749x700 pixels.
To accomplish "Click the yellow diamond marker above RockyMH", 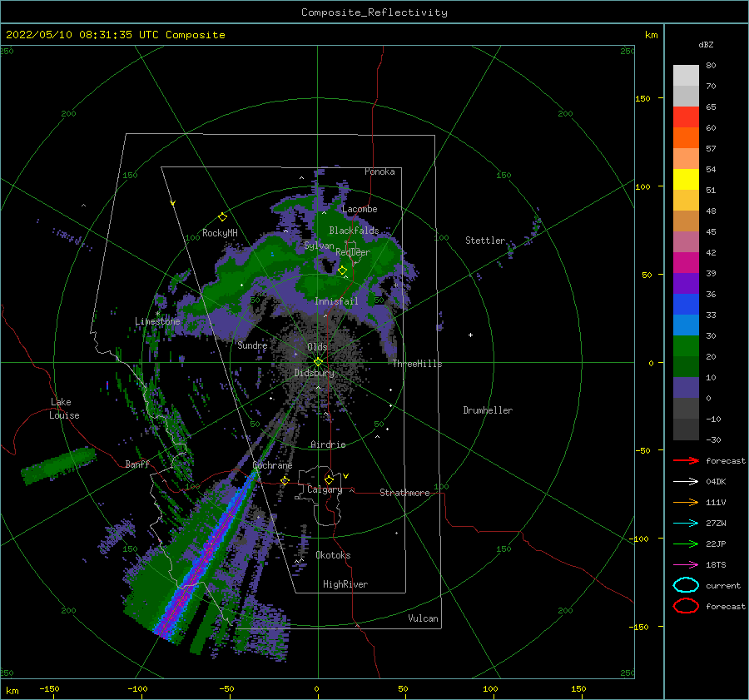I will click(222, 217).
